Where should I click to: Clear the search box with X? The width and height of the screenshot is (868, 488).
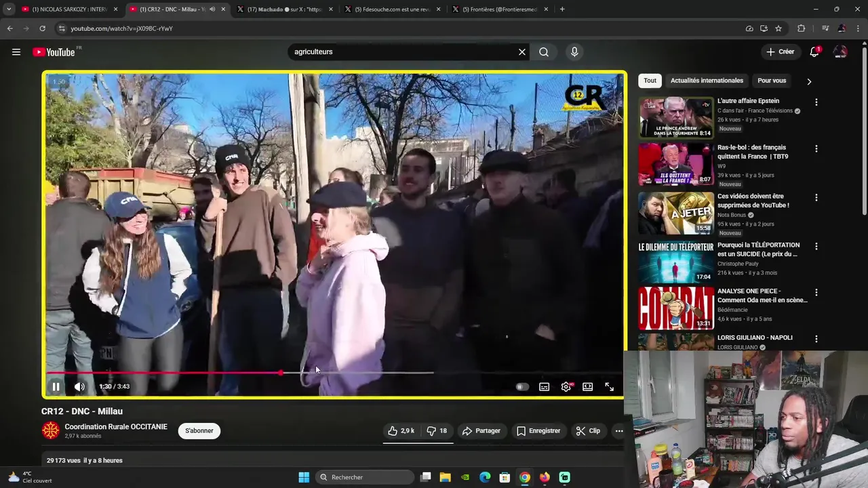[522, 52]
